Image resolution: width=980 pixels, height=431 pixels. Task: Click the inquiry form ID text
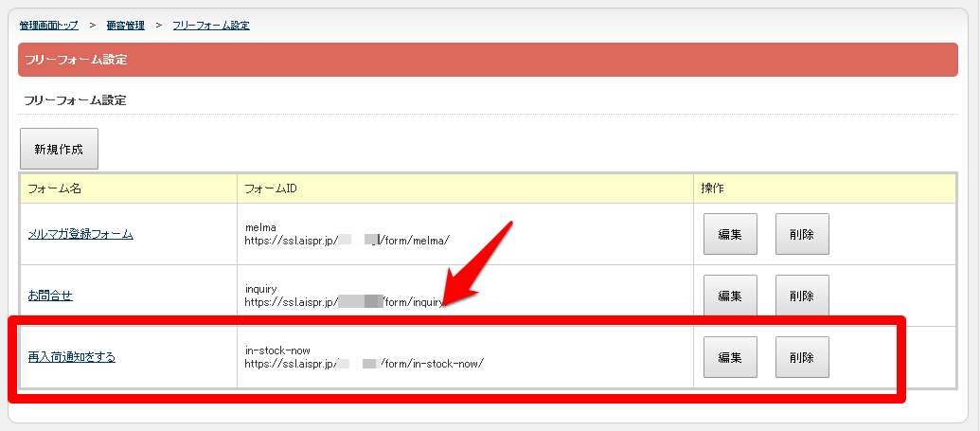(262, 289)
